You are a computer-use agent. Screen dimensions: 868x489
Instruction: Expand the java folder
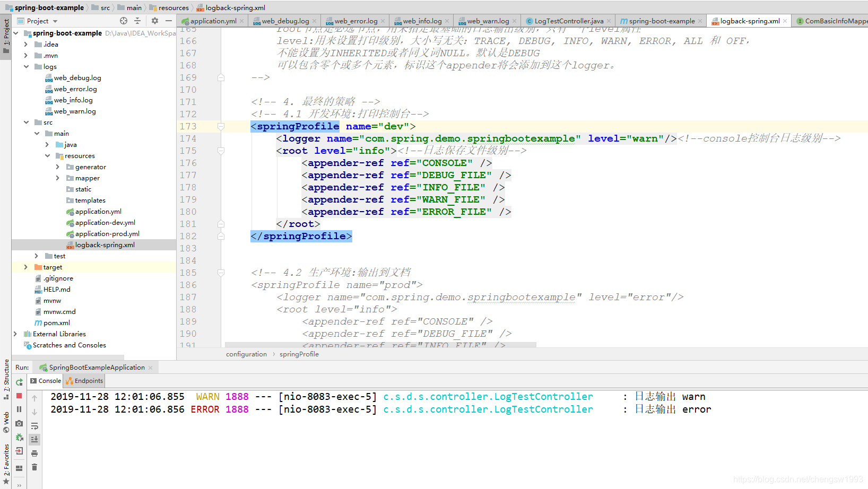[x=47, y=144]
